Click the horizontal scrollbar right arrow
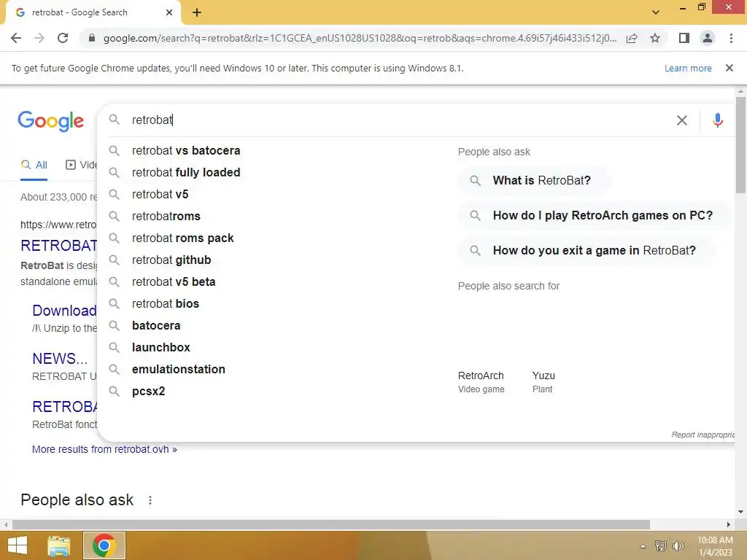The image size is (747, 560). (x=729, y=525)
